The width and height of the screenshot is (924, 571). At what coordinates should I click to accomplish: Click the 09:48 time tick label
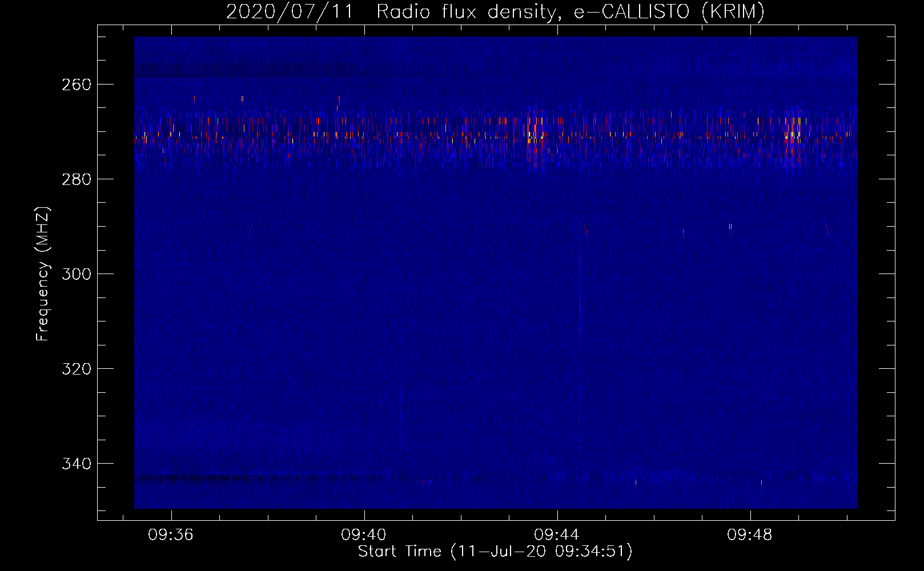click(750, 535)
